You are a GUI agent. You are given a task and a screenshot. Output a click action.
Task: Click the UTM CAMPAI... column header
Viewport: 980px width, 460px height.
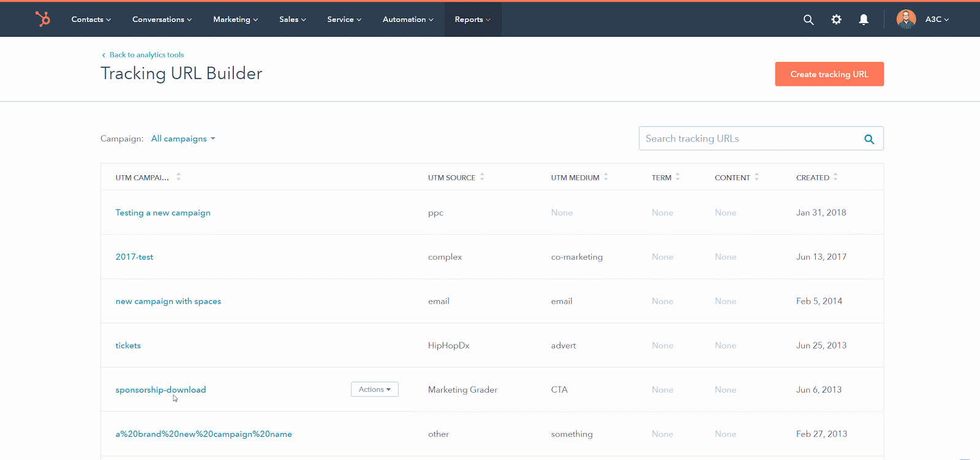click(142, 178)
